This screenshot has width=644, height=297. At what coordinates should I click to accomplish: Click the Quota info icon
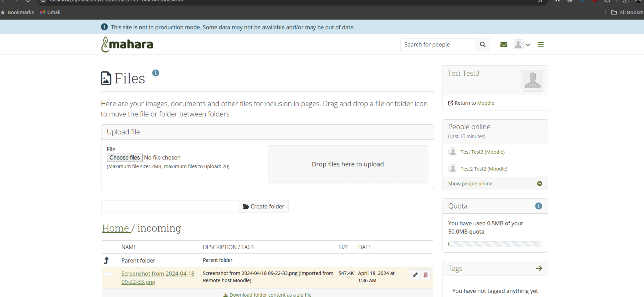[538, 206]
